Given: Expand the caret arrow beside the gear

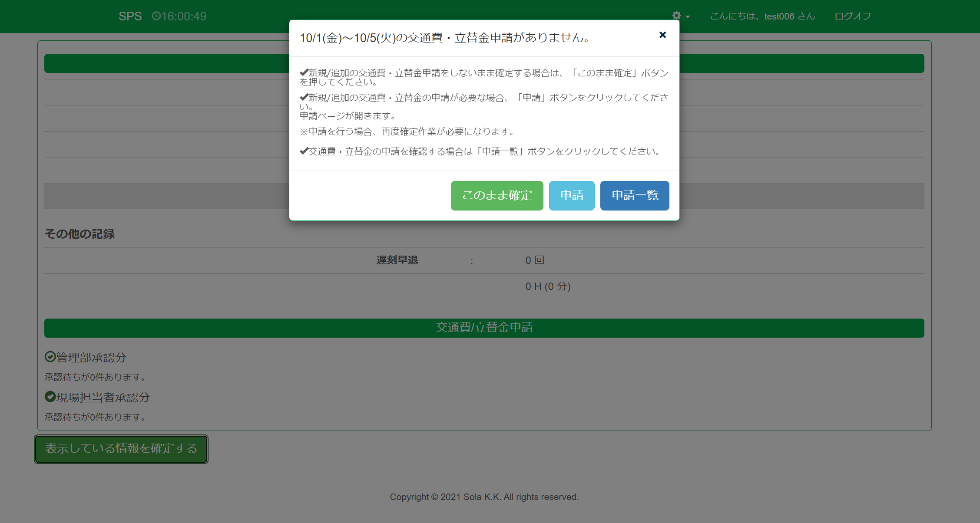Looking at the screenshot, I should pyautogui.click(x=688, y=17).
